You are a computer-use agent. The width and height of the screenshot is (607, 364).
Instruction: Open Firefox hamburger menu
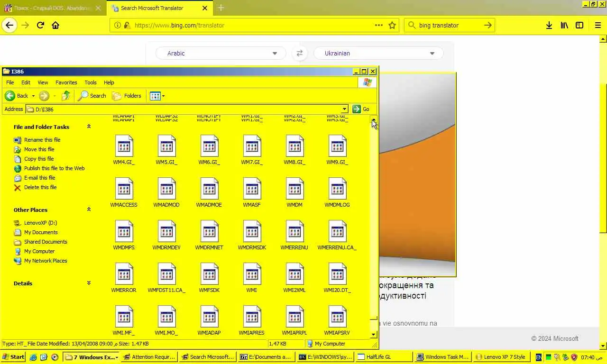(x=598, y=25)
